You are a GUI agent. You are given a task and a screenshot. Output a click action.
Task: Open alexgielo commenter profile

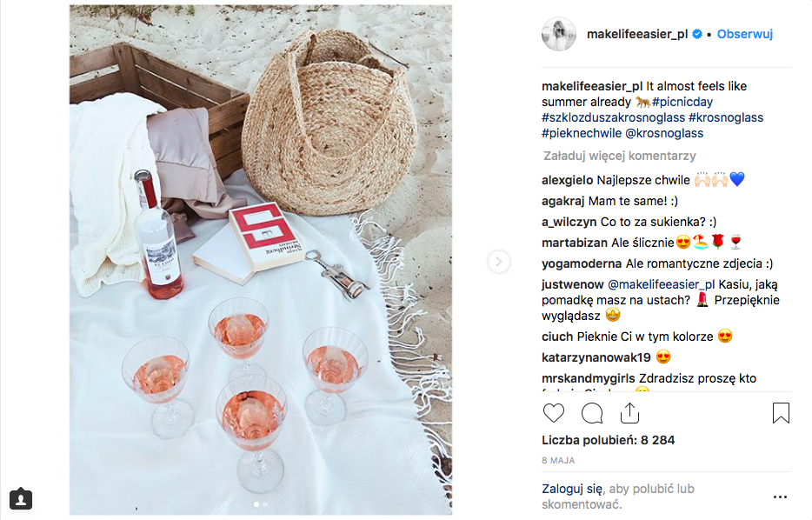[567, 180]
